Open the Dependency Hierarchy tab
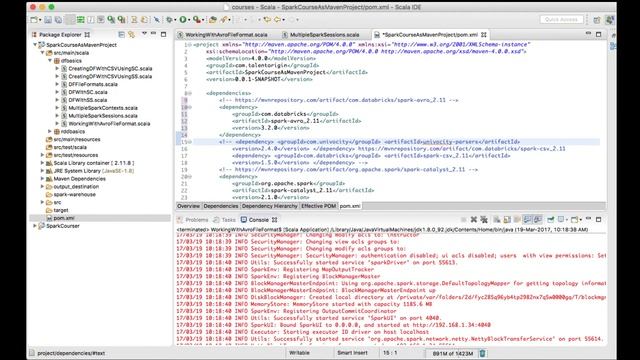 269,206
